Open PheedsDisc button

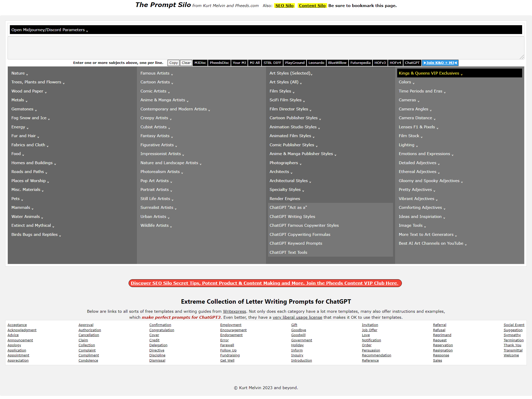[220, 63]
